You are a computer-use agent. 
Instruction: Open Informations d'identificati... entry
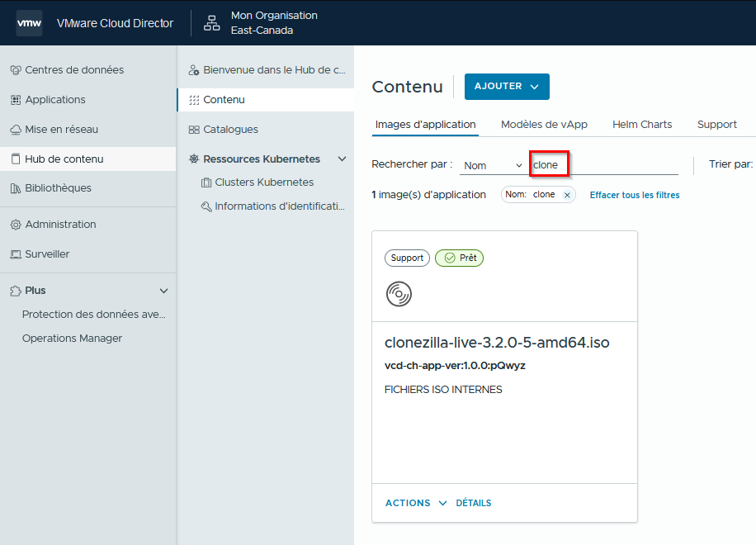pyautogui.click(x=280, y=206)
